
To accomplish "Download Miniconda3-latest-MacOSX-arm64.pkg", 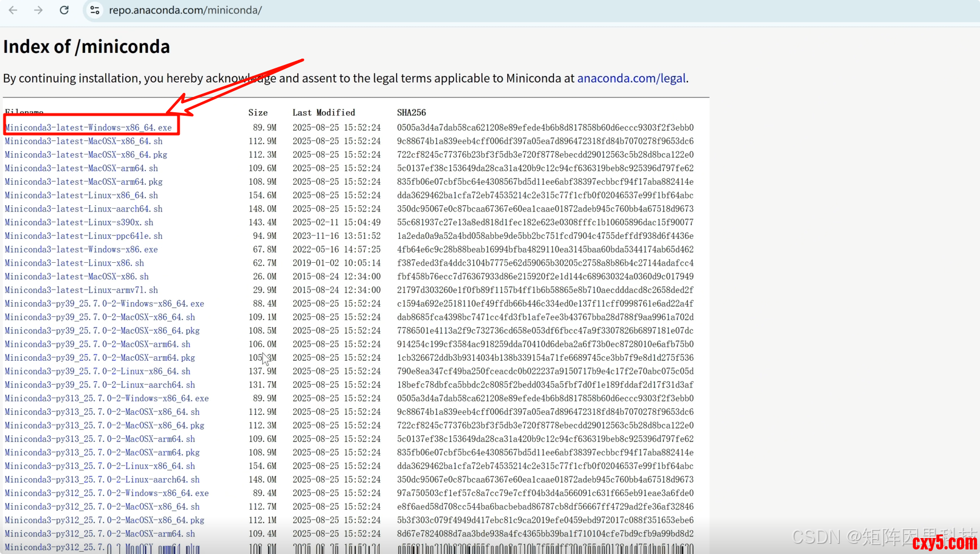I will click(84, 182).
